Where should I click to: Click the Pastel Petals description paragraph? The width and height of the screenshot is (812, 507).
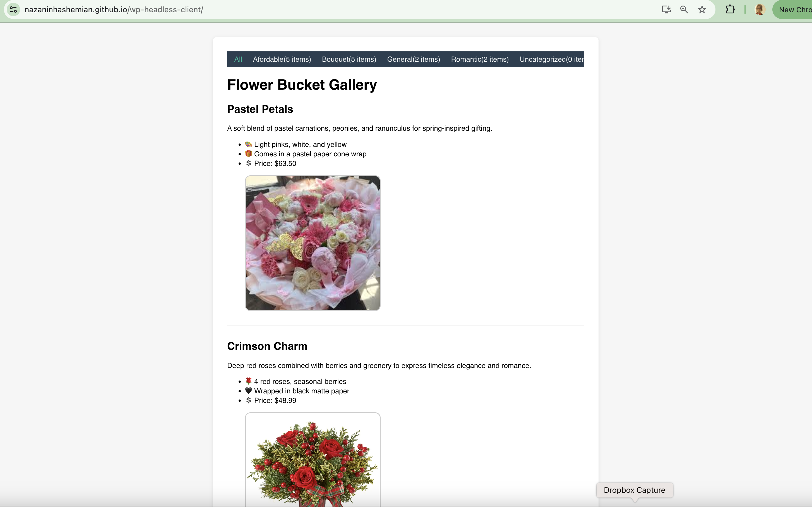pyautogui.click(x=360, y=128)
